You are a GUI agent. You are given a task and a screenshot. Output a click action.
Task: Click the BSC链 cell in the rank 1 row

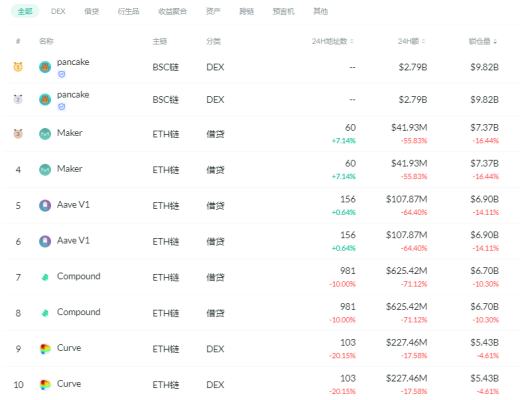click(166, 67)
